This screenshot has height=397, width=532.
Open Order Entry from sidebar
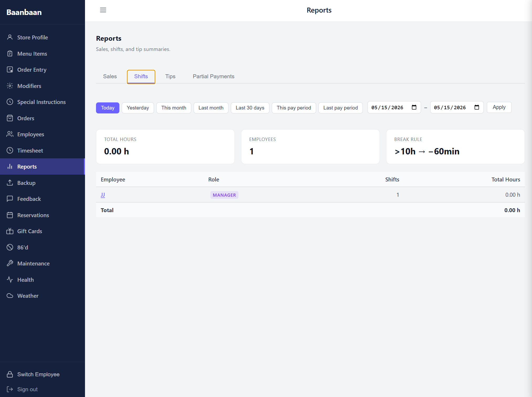(42, 70)
